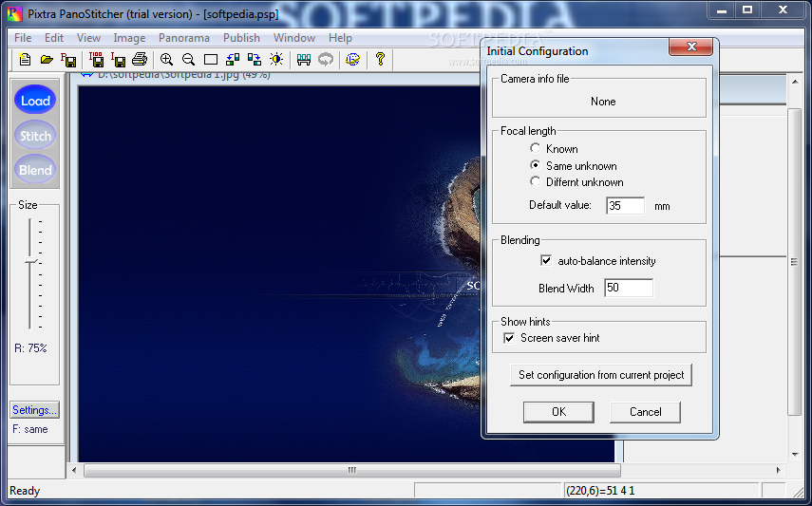Viewport: 812px width, 506px height.
Task: Click the horizontal scrollbar left arrow
Action: pos(74,470)
